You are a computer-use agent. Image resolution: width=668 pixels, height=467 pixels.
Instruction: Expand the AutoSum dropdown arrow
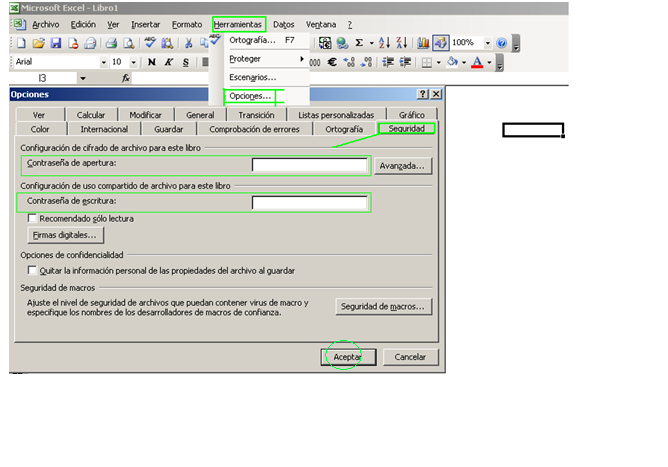point(371,43)
